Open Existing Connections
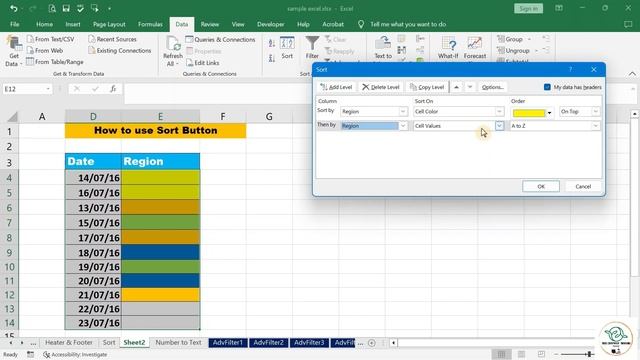Screen dimensions: 640x360 tap(120, 51)
